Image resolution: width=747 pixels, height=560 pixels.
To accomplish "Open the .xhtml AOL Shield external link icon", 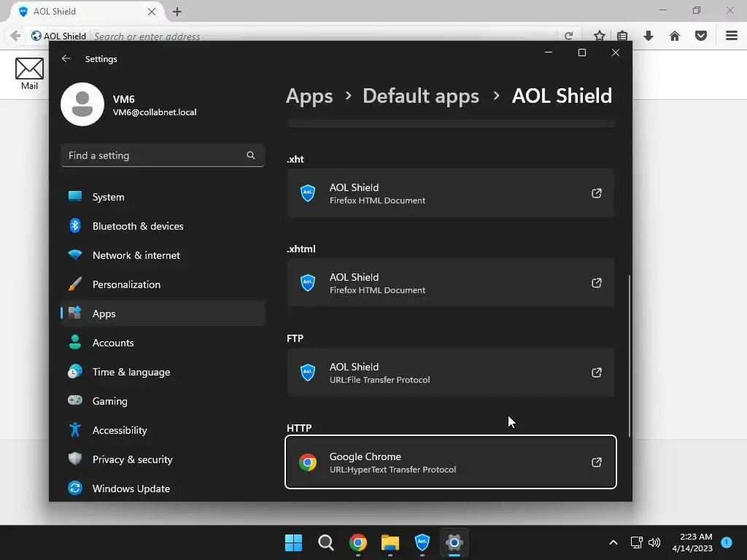I will click(x=597, y=283).
